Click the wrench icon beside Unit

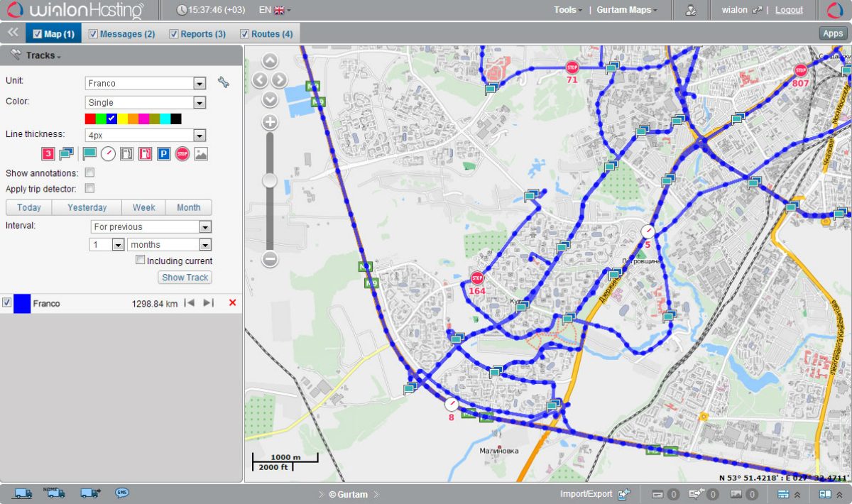click(x=224, y=82)
